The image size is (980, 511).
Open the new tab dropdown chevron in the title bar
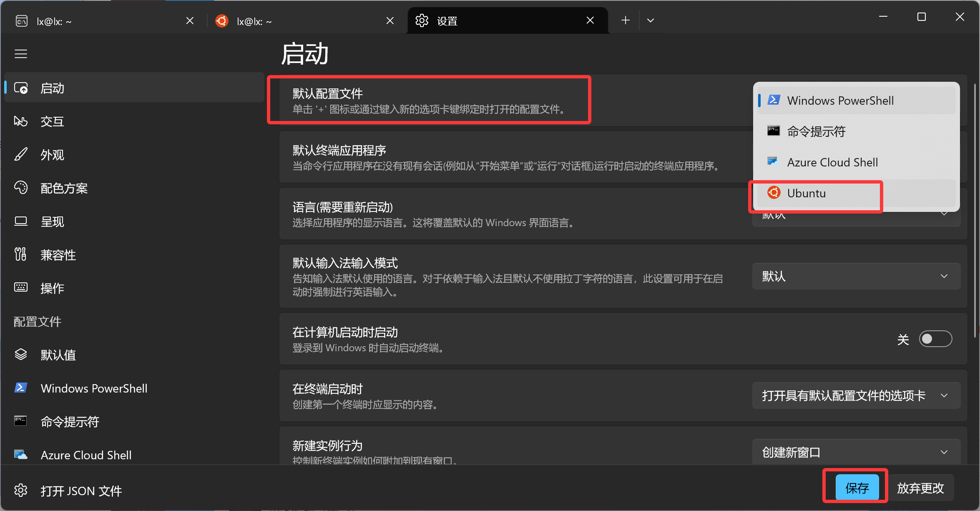tap(650, 20)
